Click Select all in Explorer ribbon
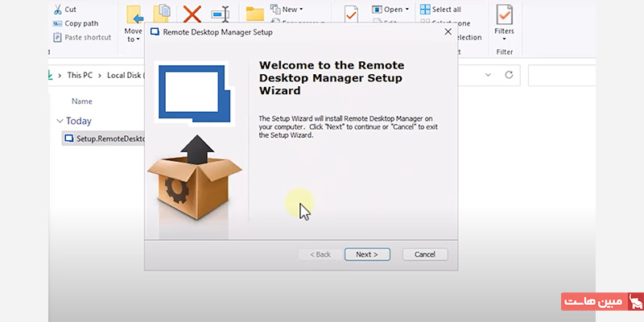 click(440, 9)
